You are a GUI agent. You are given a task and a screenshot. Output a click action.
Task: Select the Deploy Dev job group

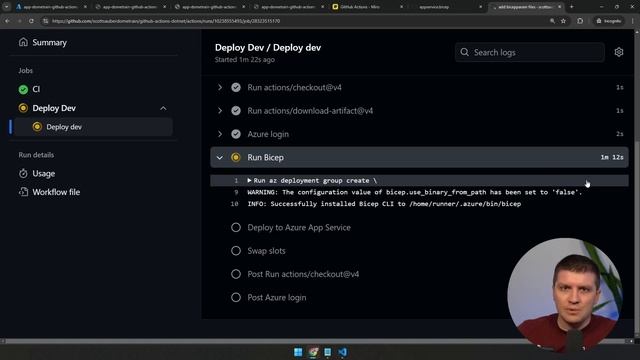click(x=54, y=108)
